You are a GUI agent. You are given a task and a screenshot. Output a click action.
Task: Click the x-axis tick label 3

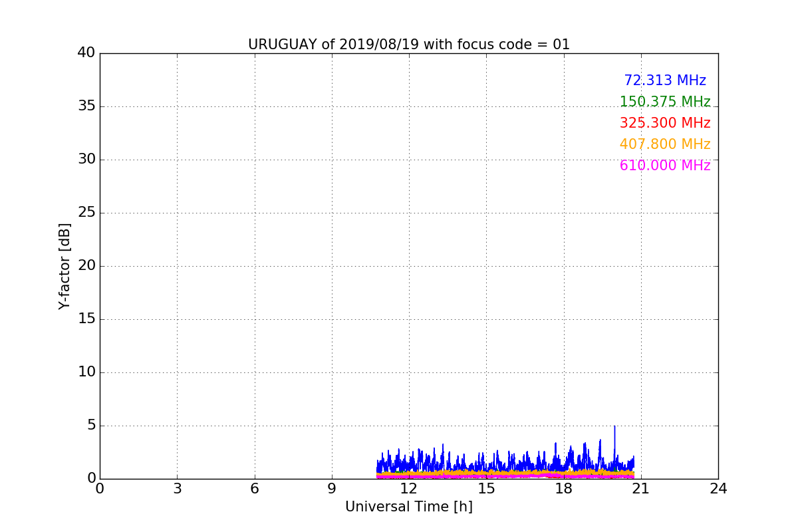coord(177,488)
